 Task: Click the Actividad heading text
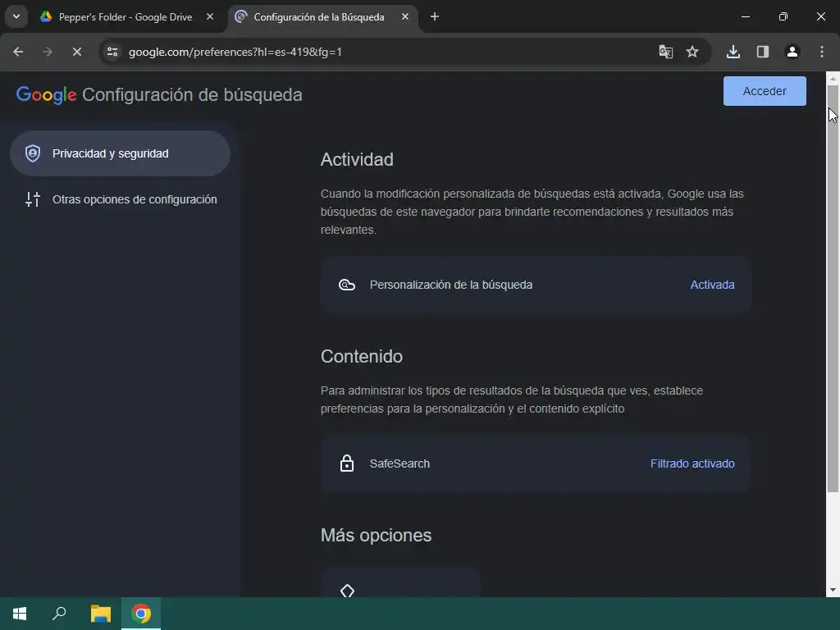point(357,160)
